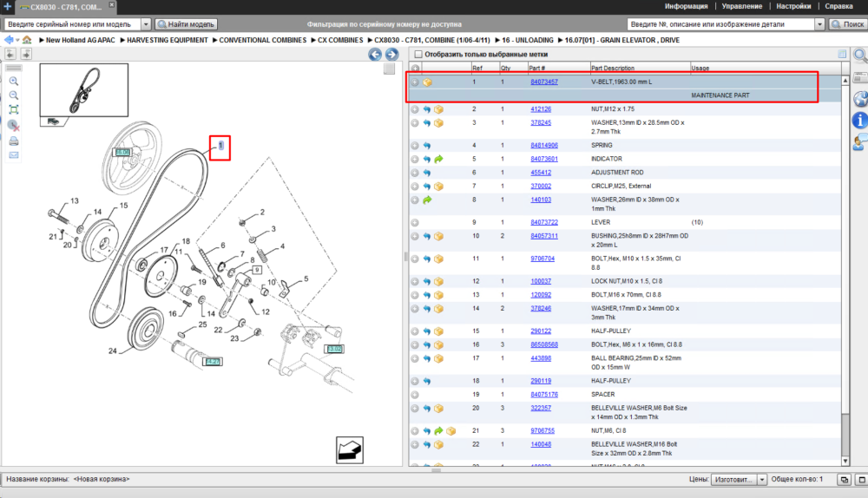Open the Настройки menu
The width and height of the screenshot is (868, 498).
point(793,6)
